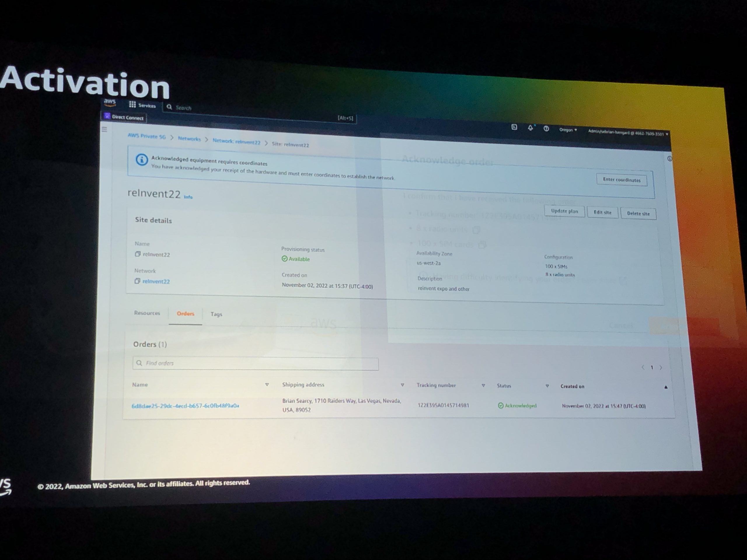Open the Services grid menu icon
Image resolution: width=747 pixels, height=560 pixels.
(x=132, y=105)
